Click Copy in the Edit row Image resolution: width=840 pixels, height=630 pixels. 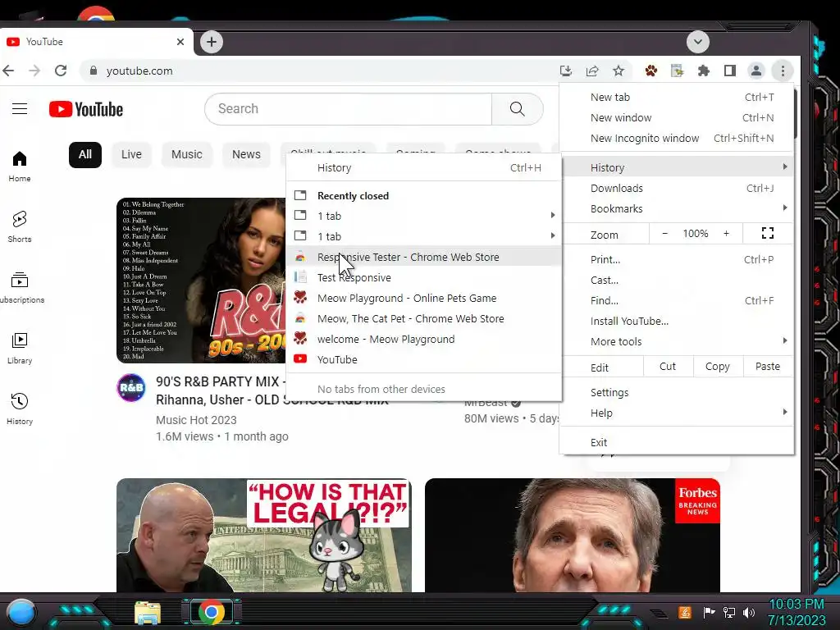(717, 367)
